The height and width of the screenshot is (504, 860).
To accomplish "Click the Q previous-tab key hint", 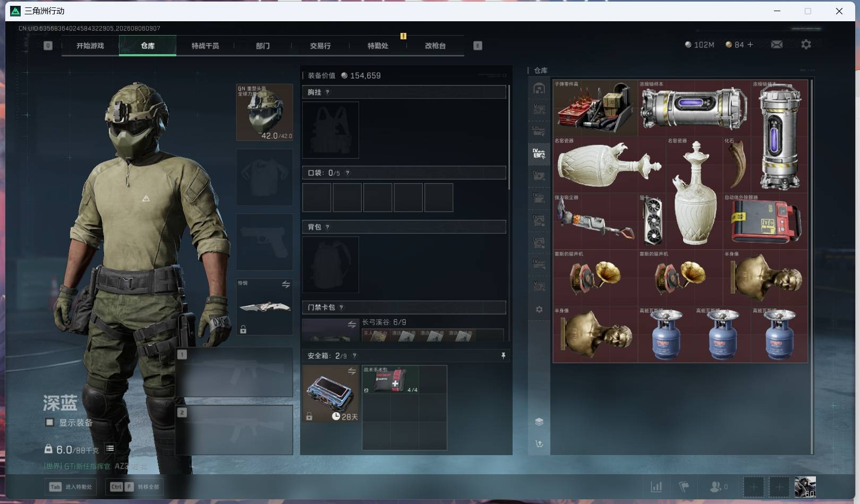I will [x=48, y=46].
